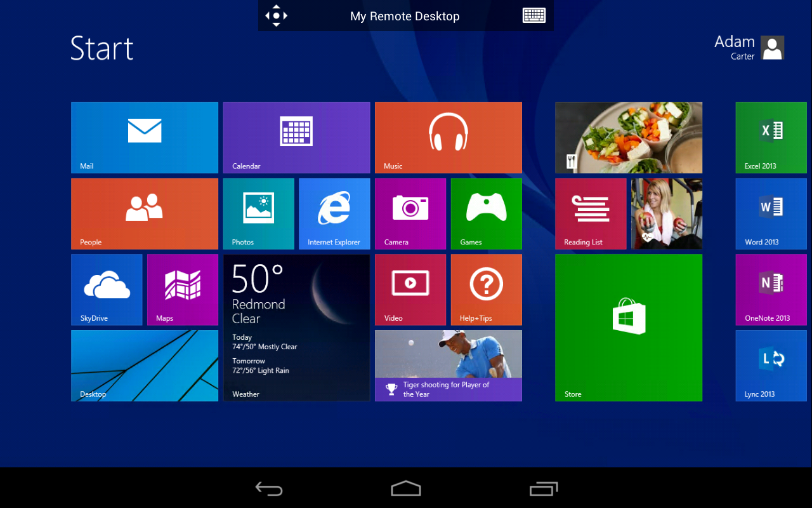Open the Photos tile
The image size is (812, 508).
pyautogui.click(x=258, y=213)
